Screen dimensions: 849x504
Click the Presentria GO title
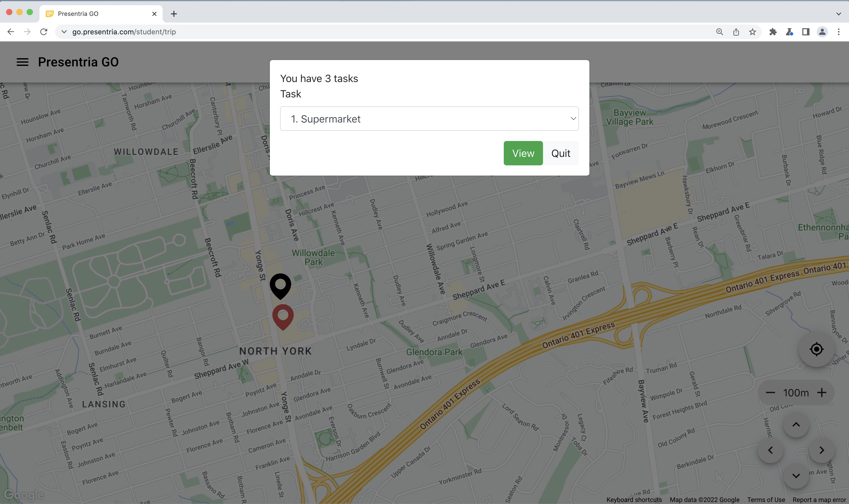pyautogui.click(x=78, y=62)
